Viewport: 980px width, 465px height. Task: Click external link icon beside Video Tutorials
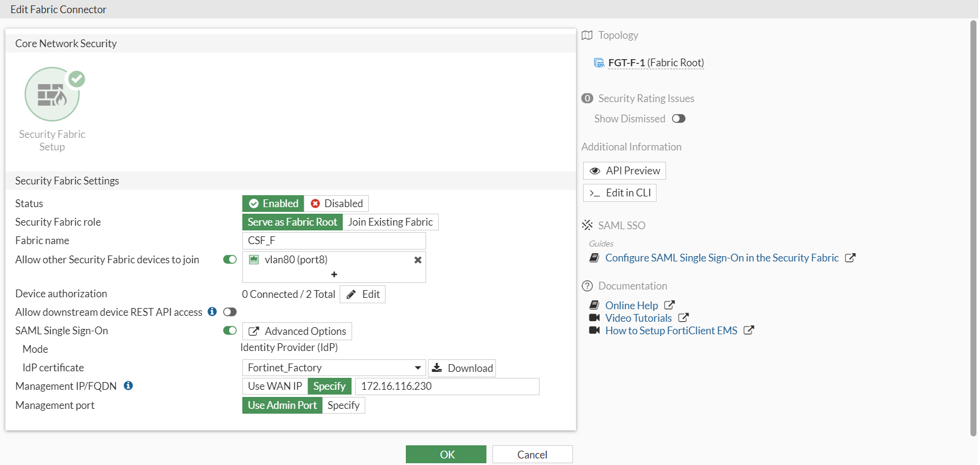[683, 318]
